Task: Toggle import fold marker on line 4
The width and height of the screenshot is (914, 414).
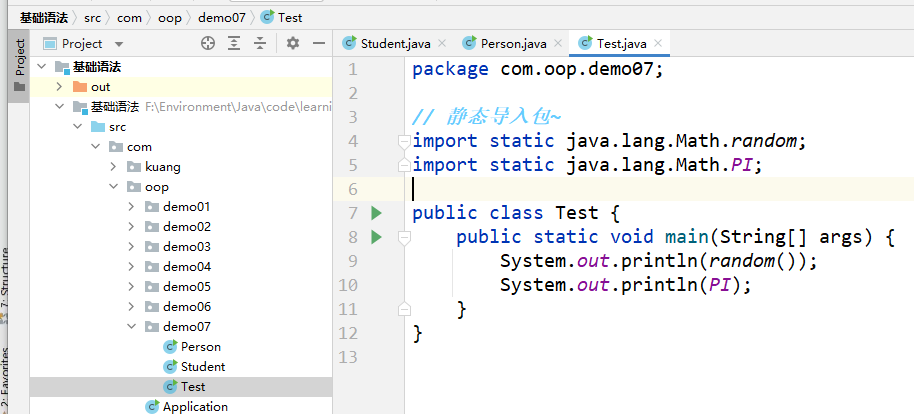Action: [403, 141]
